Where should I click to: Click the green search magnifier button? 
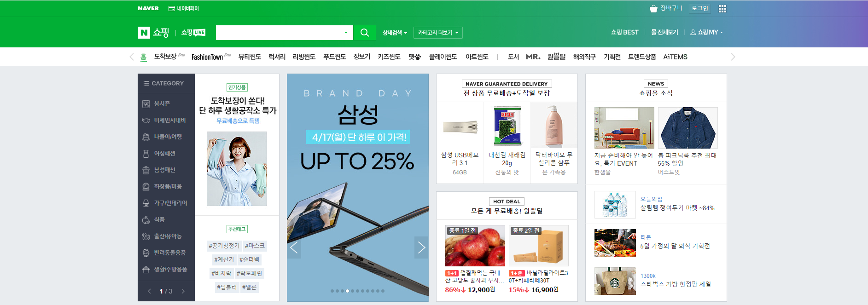[x=364, y=33]
